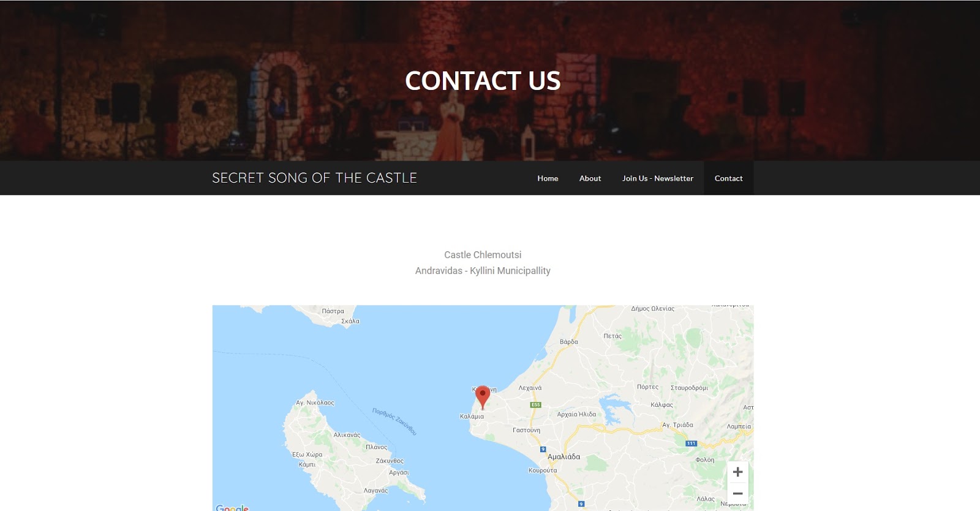
Task: Click the Αμαλιάδα label on the map
Action: click(x=563, y=456)
